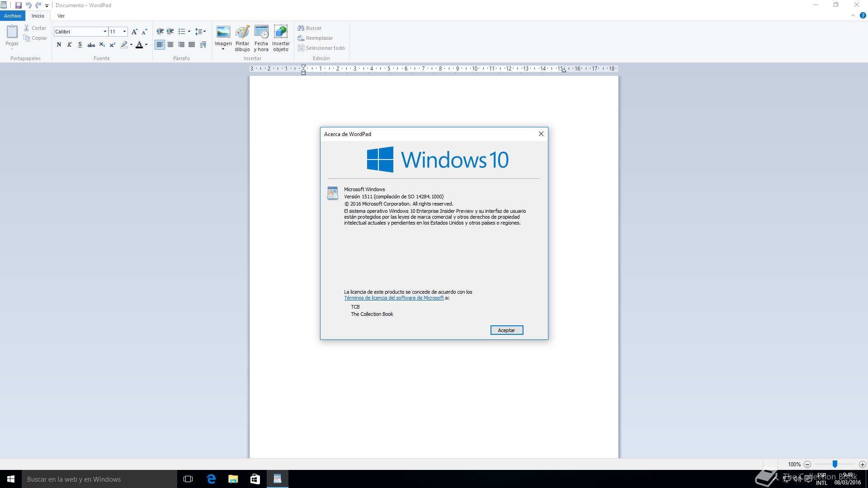Open the line spacing dropdown
Viewport: 868px width, 488px height.
pyautogui.click(x=200, y=32)
